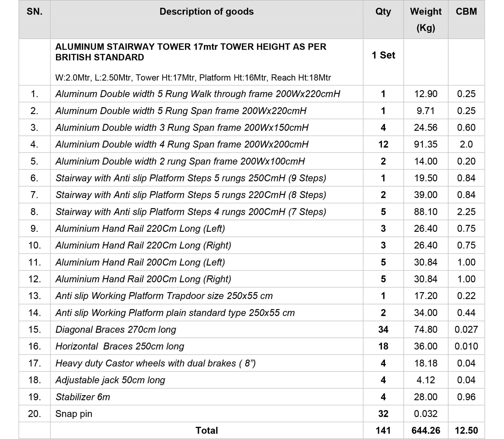The height and width of the screenshot is (439, 504).
Task: Click the "ALUMINUM STAIRWAY TOWER" title text
Action: [x=191, y=52]
